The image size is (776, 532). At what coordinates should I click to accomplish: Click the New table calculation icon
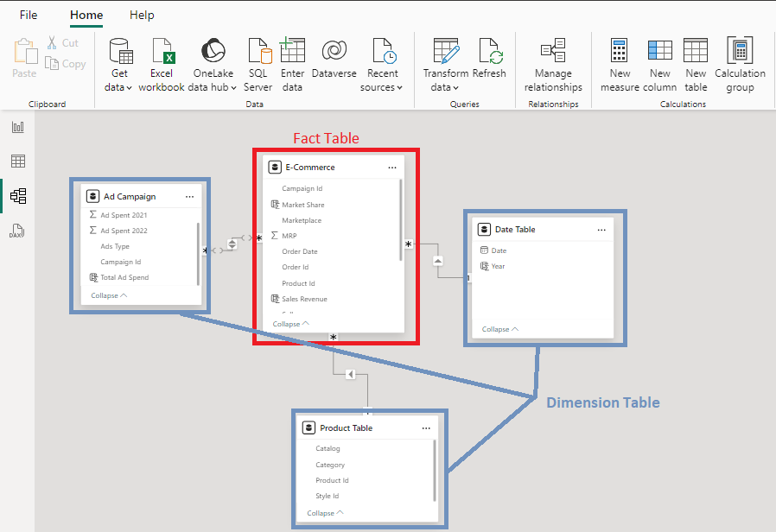click(696, 63)
